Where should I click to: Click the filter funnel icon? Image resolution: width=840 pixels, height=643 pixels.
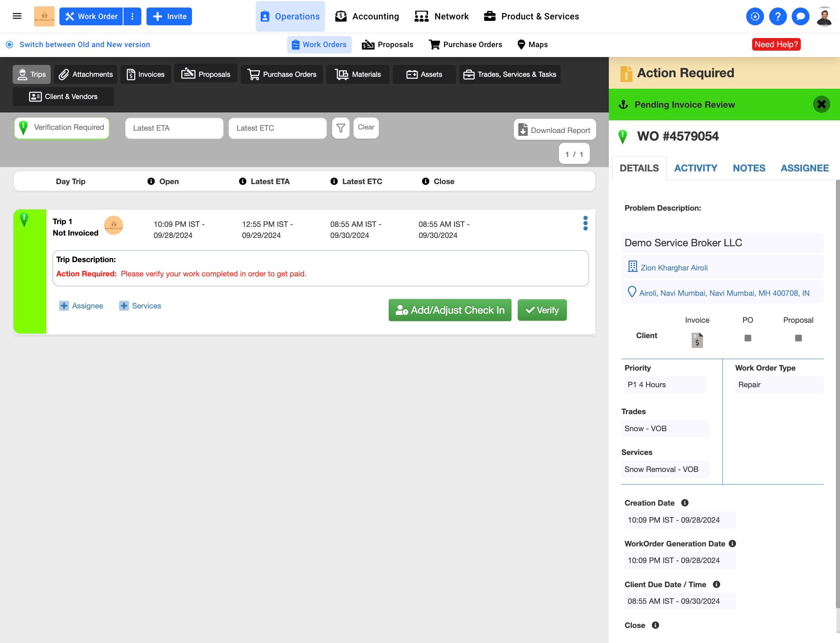tap(340, 128)
